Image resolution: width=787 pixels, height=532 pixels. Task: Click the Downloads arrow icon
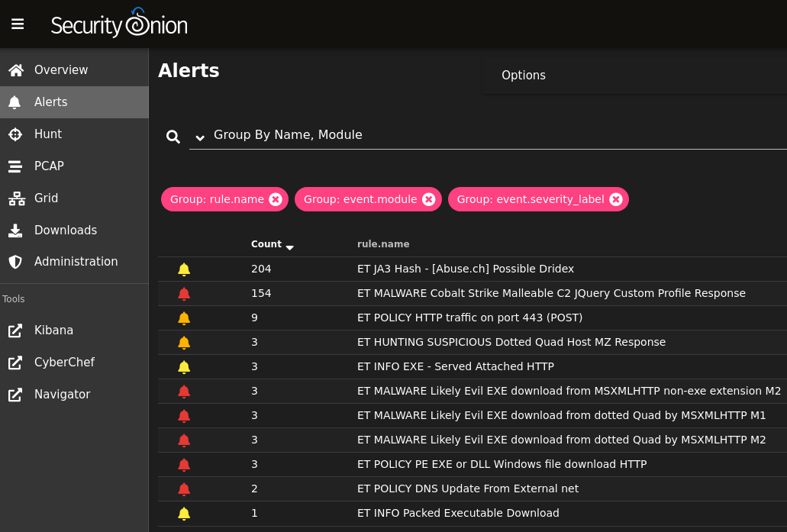(x=15, y=231)
